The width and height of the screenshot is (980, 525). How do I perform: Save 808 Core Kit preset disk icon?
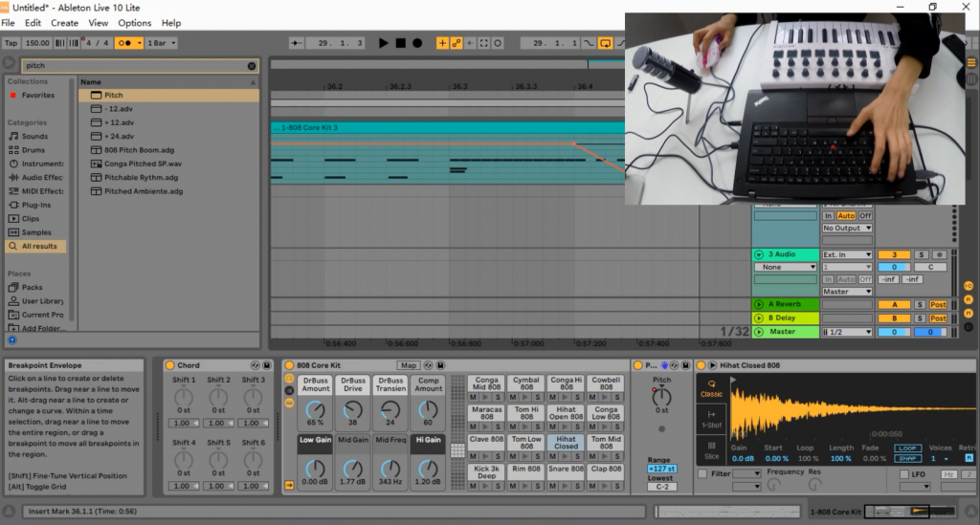coord(440,365)
